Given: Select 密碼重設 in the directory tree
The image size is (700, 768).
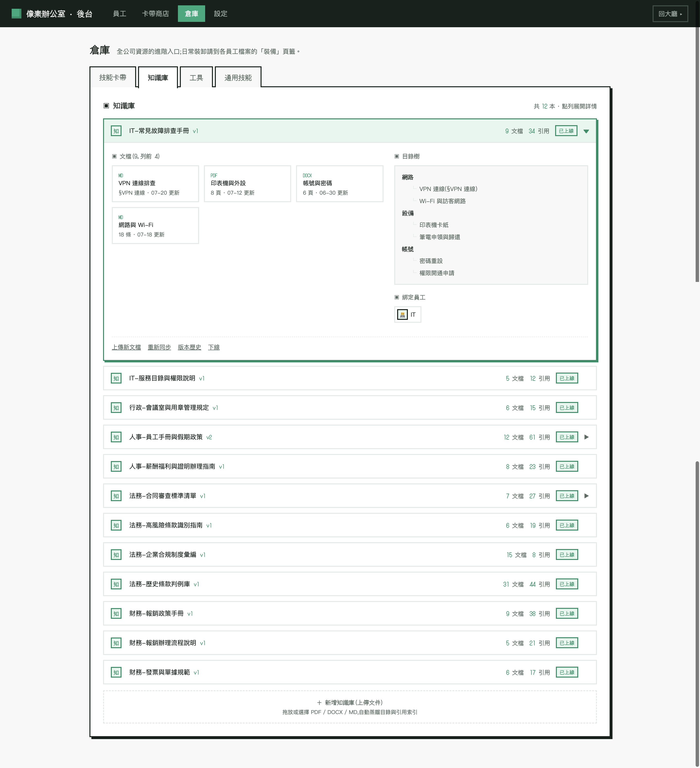Looking at the screenshot, I should tap(431, 261).
